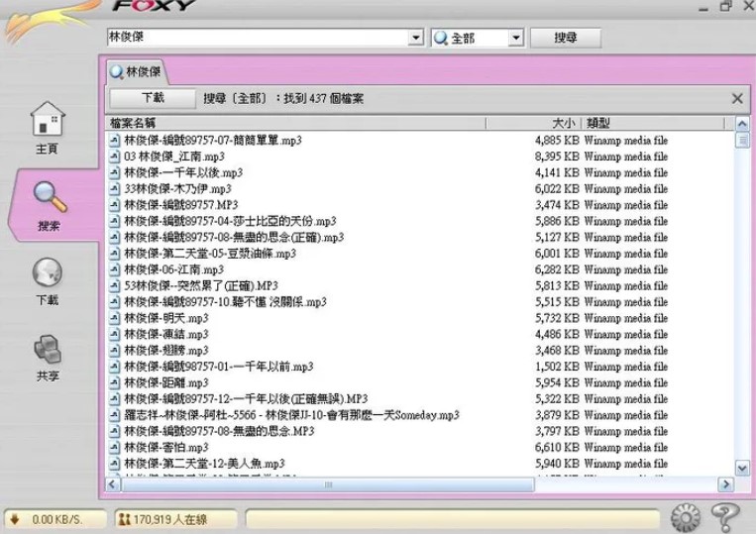Select the 搜索 magnifier icon in sidebar
The width and height of the screenshot is (756, 534).
click(x=48, y=196)
